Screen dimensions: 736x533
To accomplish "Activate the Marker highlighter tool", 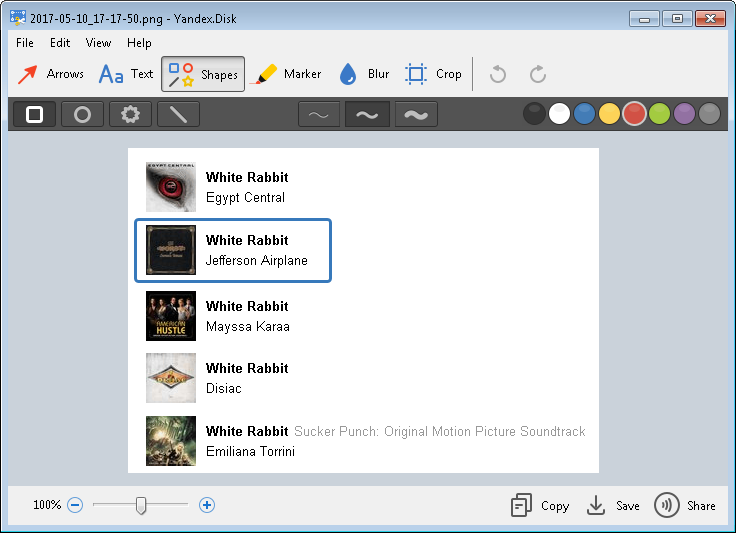I will (x=288, y=74).
